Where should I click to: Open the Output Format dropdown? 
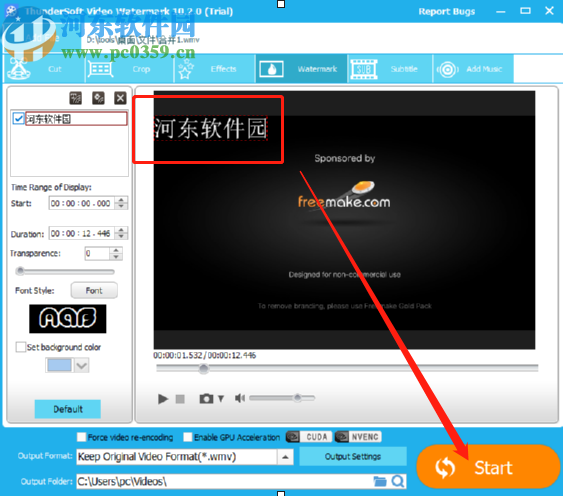pyautogui.click(x=185, y=457)
